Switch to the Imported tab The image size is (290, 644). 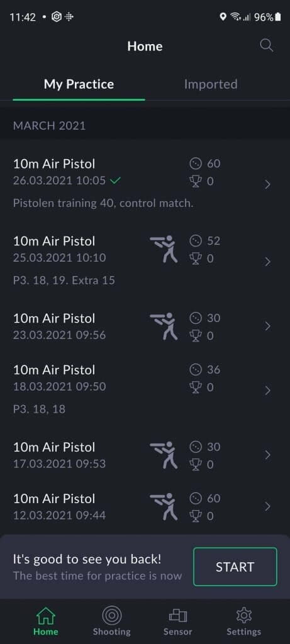211,84
